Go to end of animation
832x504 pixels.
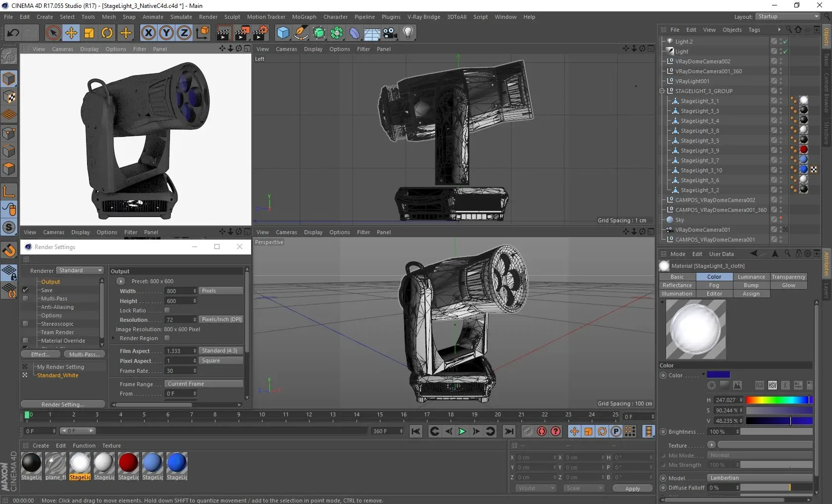509,431
